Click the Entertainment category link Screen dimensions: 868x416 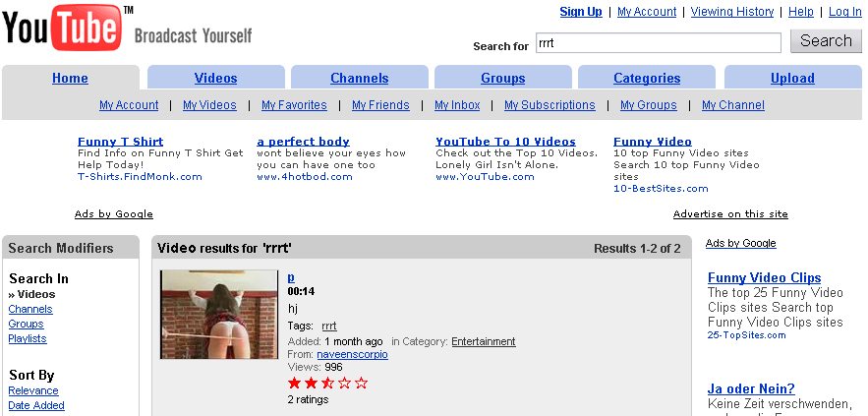pyautogui.click(x=483, y=341)
